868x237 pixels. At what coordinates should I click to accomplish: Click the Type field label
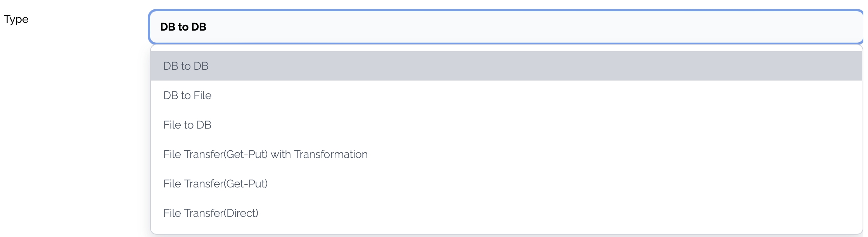16,19
